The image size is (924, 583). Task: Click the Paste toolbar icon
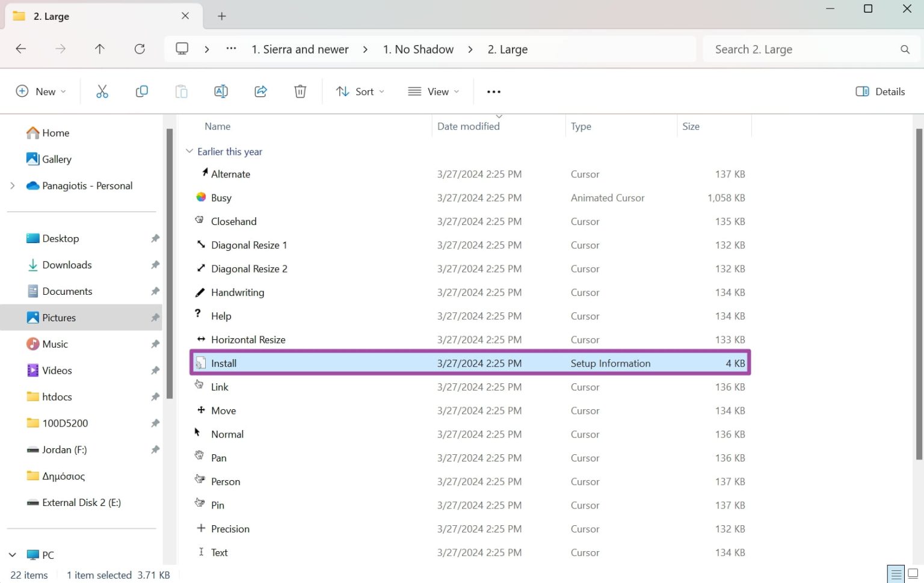click(181, 91)
